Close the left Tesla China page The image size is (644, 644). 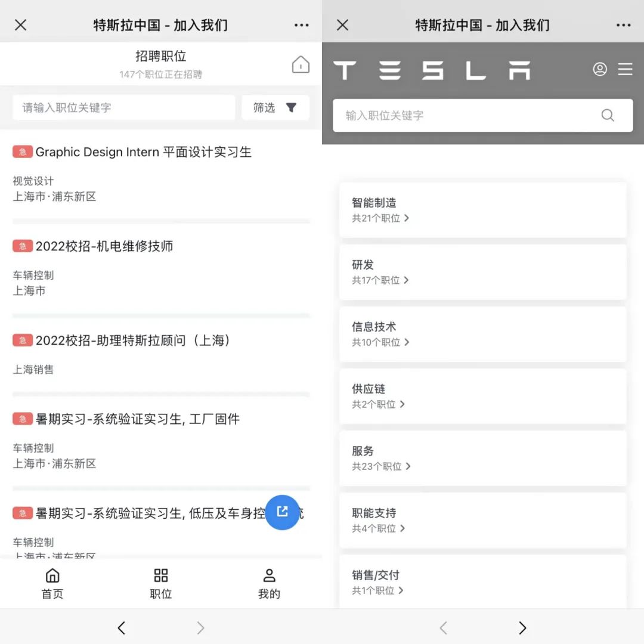(20, 25)
